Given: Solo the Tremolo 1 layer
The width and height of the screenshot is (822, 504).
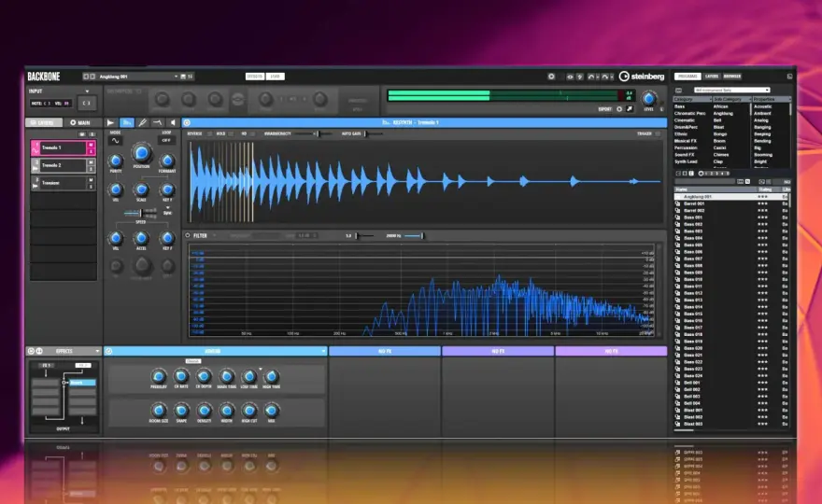Looking at the screenshot, I should point(91,151).
